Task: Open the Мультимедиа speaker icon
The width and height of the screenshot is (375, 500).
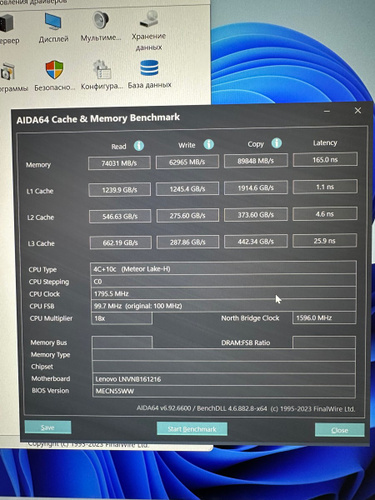Action: tap(101, 20)
